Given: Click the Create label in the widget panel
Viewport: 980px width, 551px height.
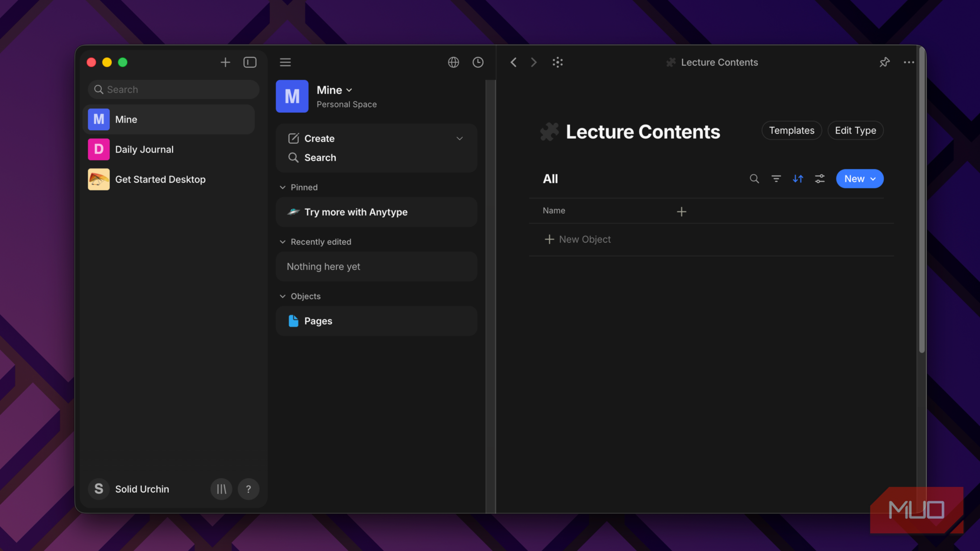Looking at the screenshot, I should (x=320, y=139).
